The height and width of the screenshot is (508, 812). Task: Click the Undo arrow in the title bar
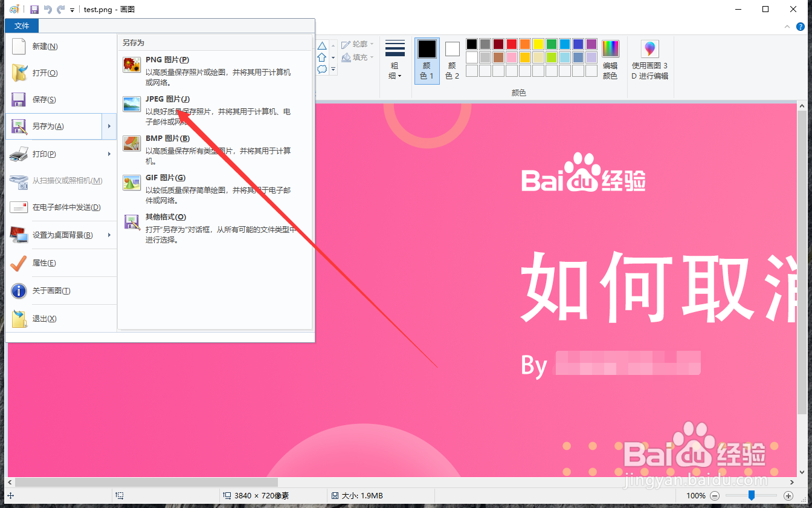[x=48, y=9]
